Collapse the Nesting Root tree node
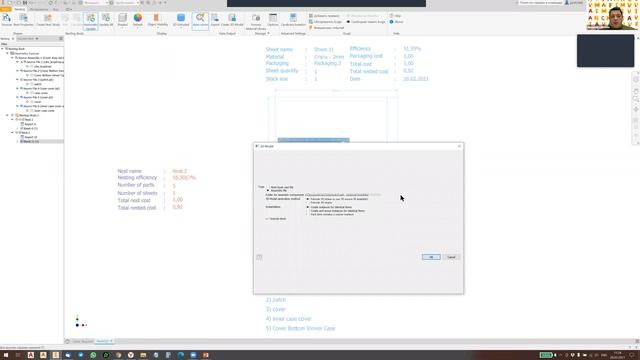Image resolution: width=640 pixels, height=360 pixels. (x=2, y=49)
